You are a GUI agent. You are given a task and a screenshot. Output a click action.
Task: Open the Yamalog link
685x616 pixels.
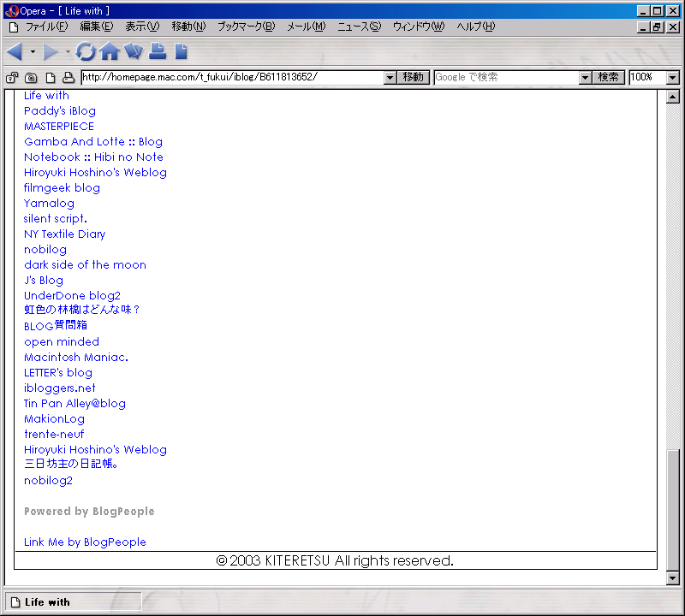(x=49, y=204)
